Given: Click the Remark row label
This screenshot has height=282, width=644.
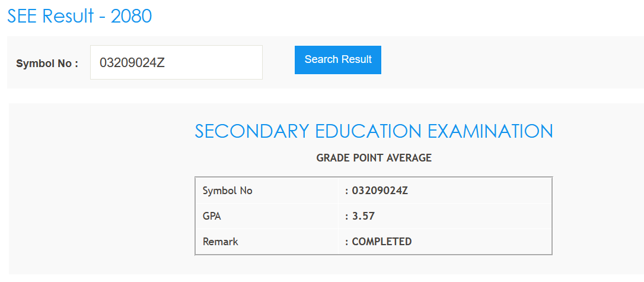Looking at the screenshot, I should (x=220, y=242).
